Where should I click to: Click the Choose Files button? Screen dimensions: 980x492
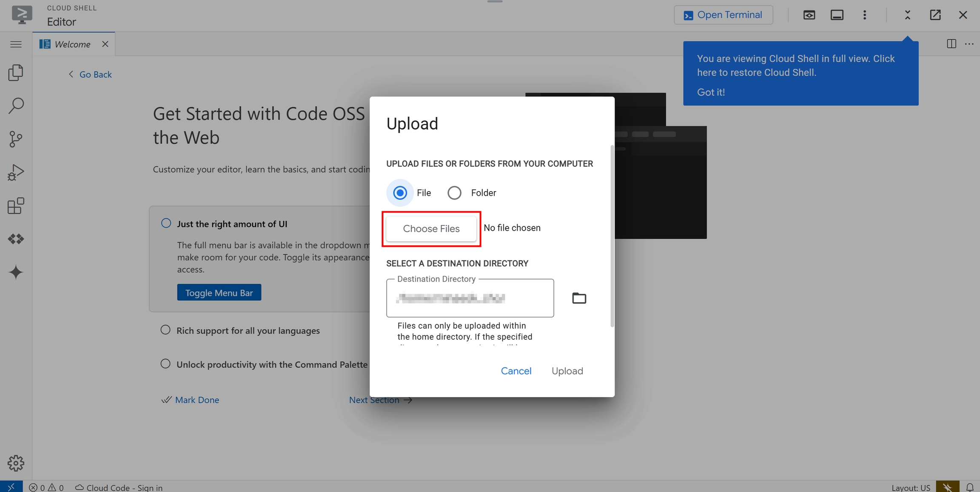(431, 229)
